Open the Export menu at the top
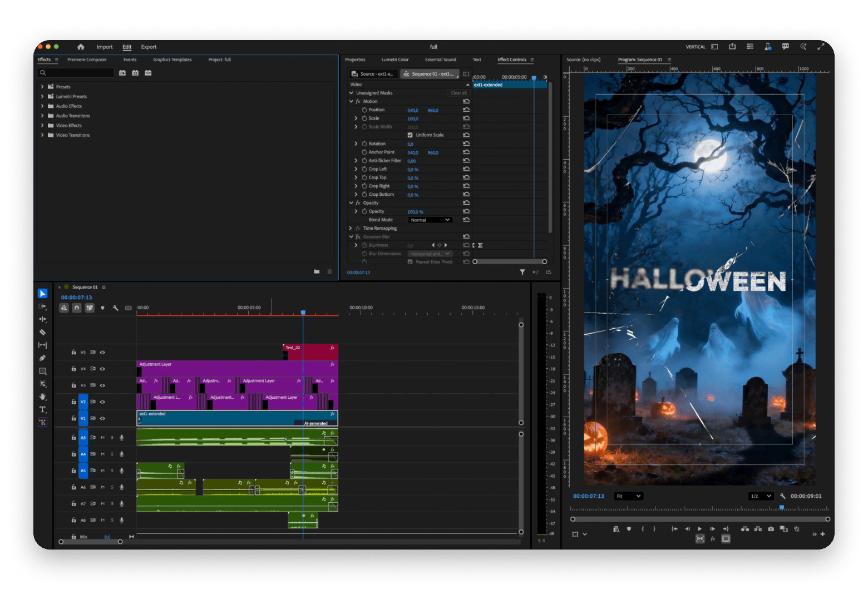Screen dimensions: 868x594 coord(149,47)
